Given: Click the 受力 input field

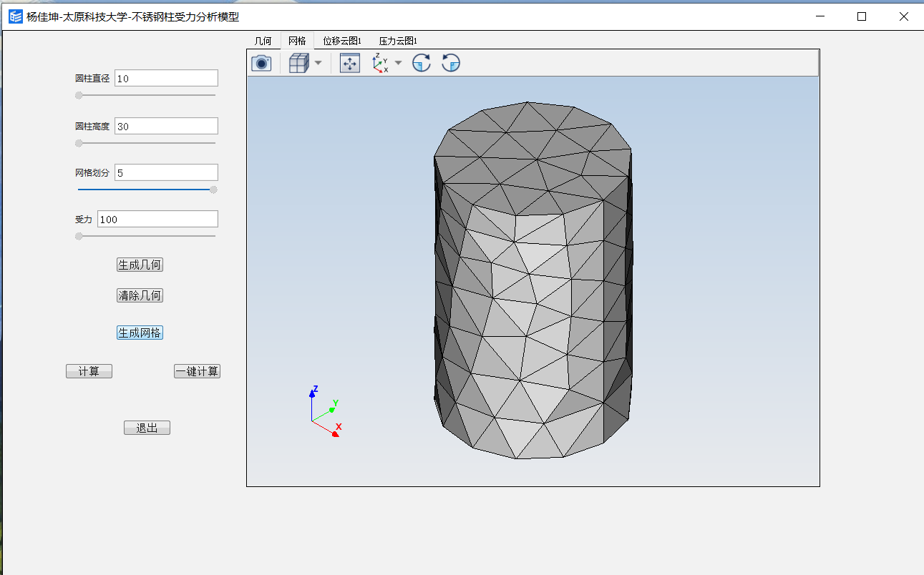Looking at the screenshot, I should coord(157,219).
